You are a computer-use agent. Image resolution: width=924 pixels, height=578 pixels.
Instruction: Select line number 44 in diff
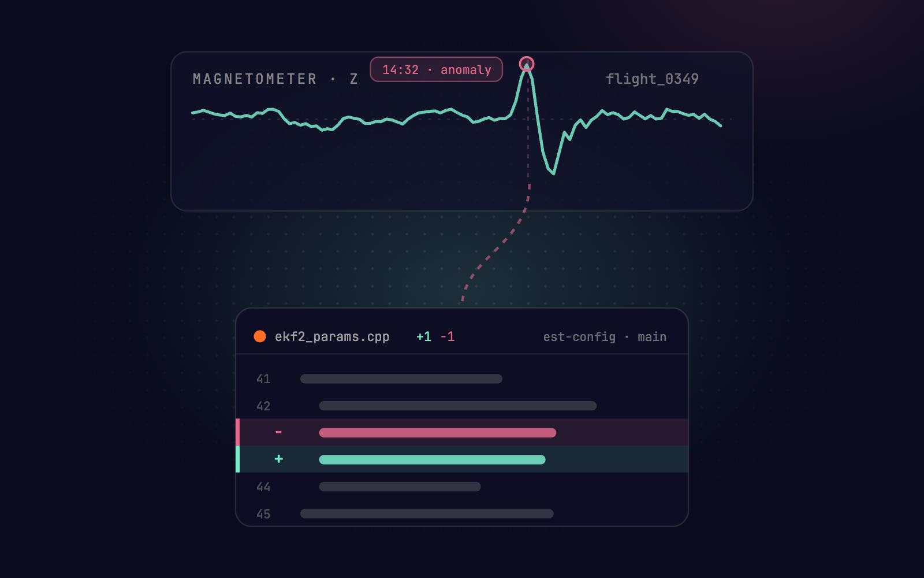tap(263, 487)
